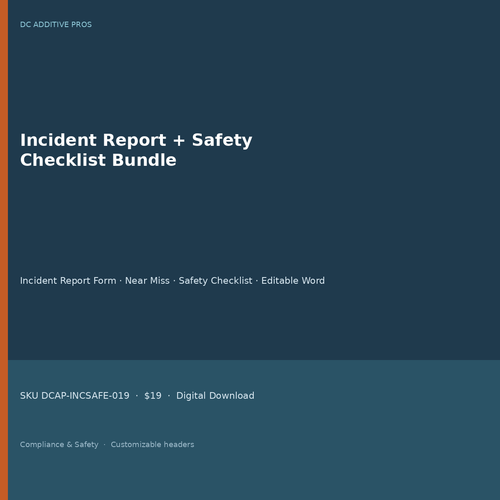This screenshot has height=500, width=500.
Task: Click the Digital Download label
Action: pos(215,396)
